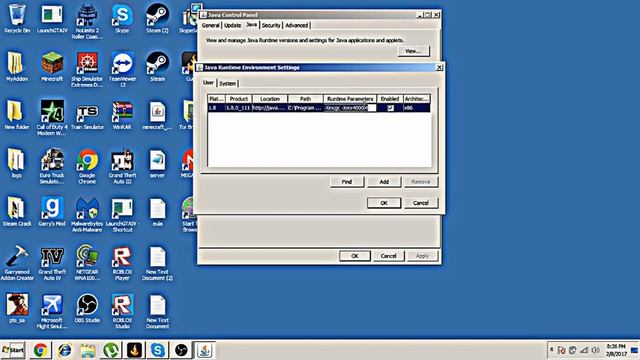This screenshot has width=640, height=360.
Task: Select the Train Simulator desktop icon
Action: 87,115
